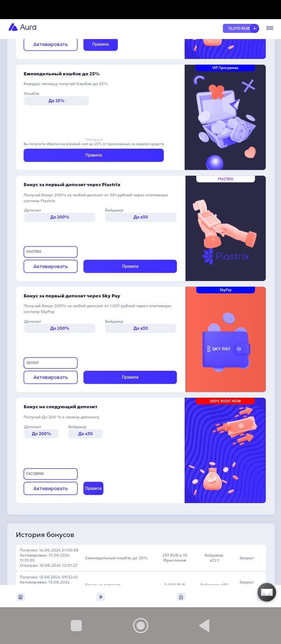Activate the Piastrix first deposit bonus
The image size is (281, 644).
50,267
